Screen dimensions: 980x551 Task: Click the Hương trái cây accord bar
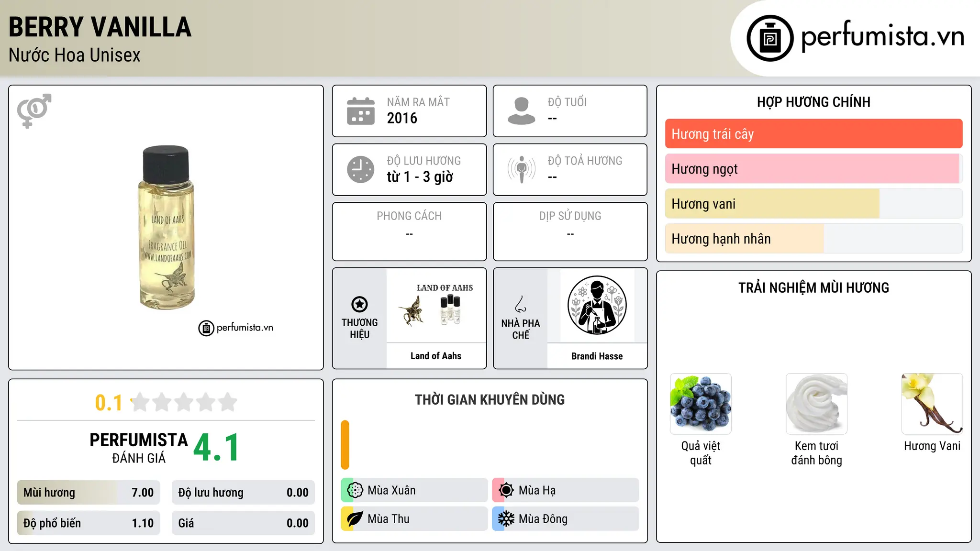[813, 134]
